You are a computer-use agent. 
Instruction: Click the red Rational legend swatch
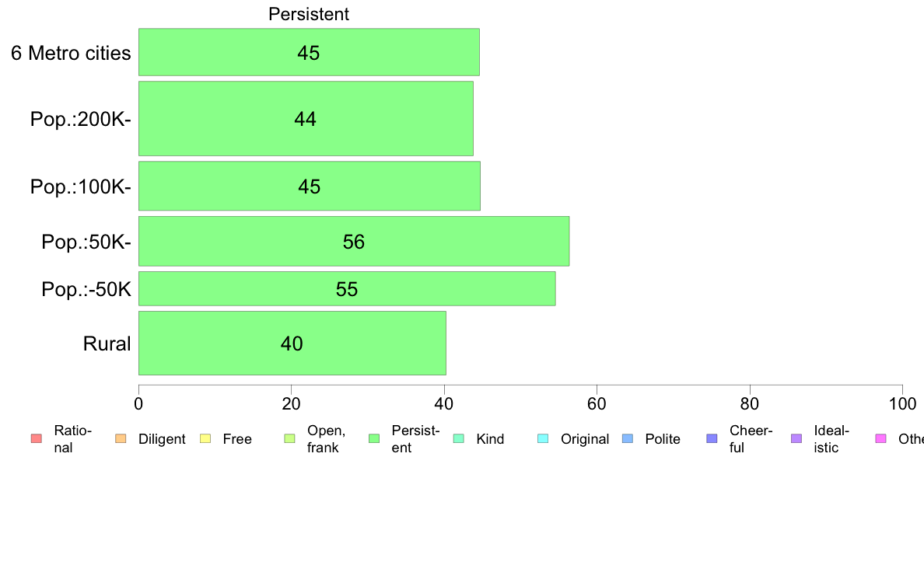pyautogui.click(x=37, y=439)
